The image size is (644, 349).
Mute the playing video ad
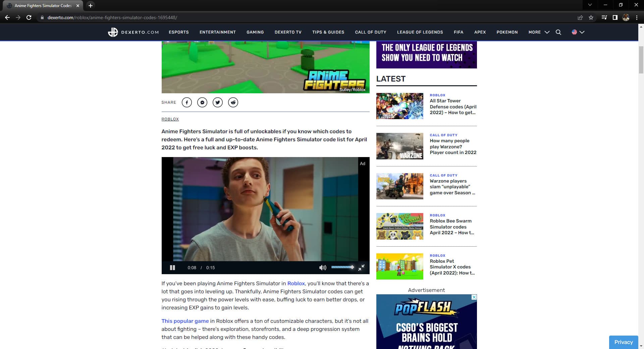pyautogui.click(x=323, y=267)
